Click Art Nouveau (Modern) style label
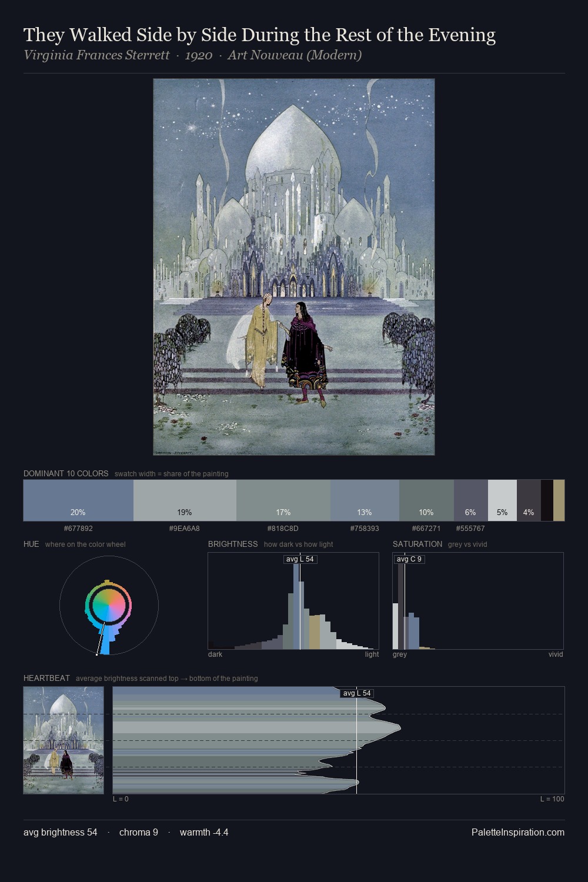This screenshot has height=882, width=588. tap(295, 55)
